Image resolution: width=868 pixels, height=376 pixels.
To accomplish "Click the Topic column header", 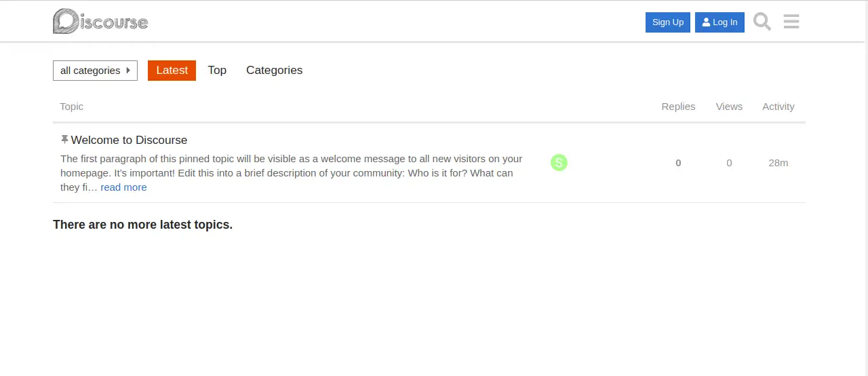I will pos(71,107).
